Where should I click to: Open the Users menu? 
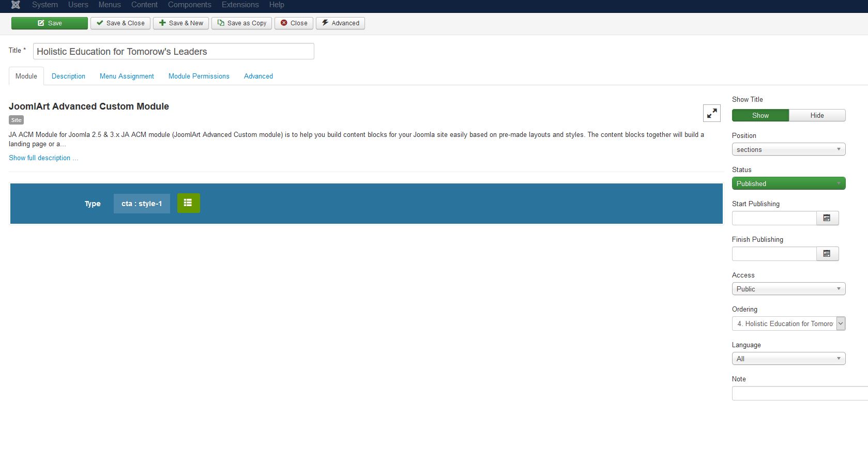(x=78, y=5)
